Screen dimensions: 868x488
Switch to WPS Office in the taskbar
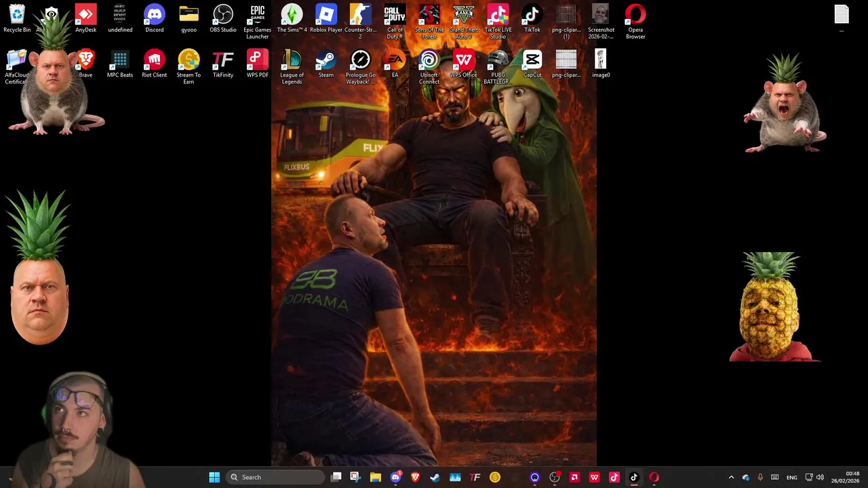594,477
